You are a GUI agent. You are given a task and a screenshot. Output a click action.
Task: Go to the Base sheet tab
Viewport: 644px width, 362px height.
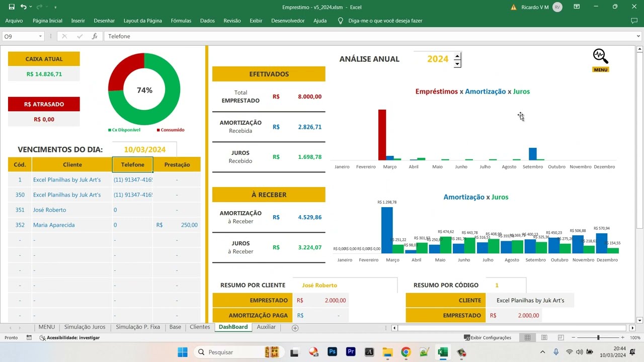pos(175,327)
